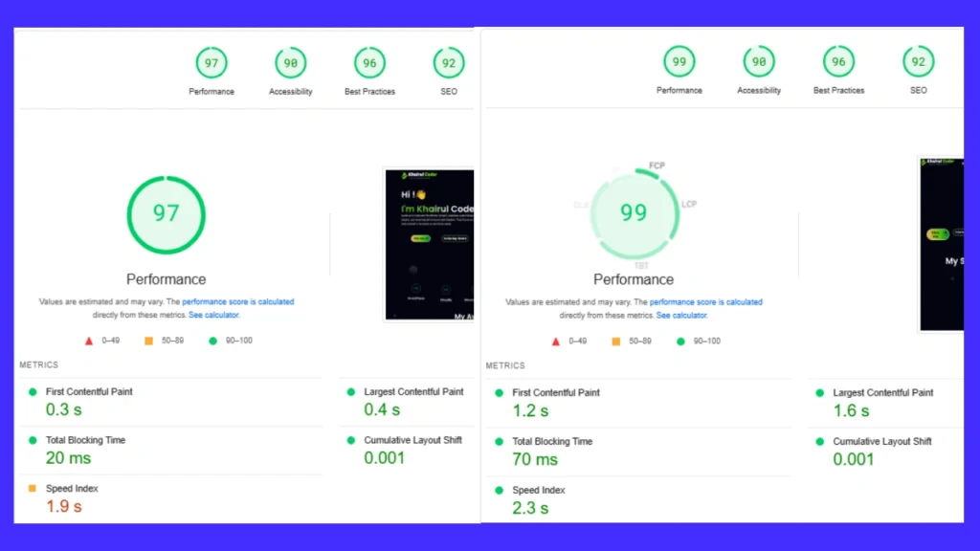Screen dimensions: 980x551
Task: Click the 97 Performance gauge in left report
Action: [x=212, y=63]
